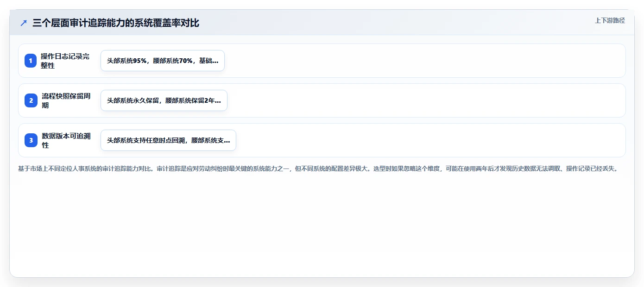Click the 上下游路径 label in the header
Image resolution: width=644 pixels, height=287 pixels.
click(610, 20)
